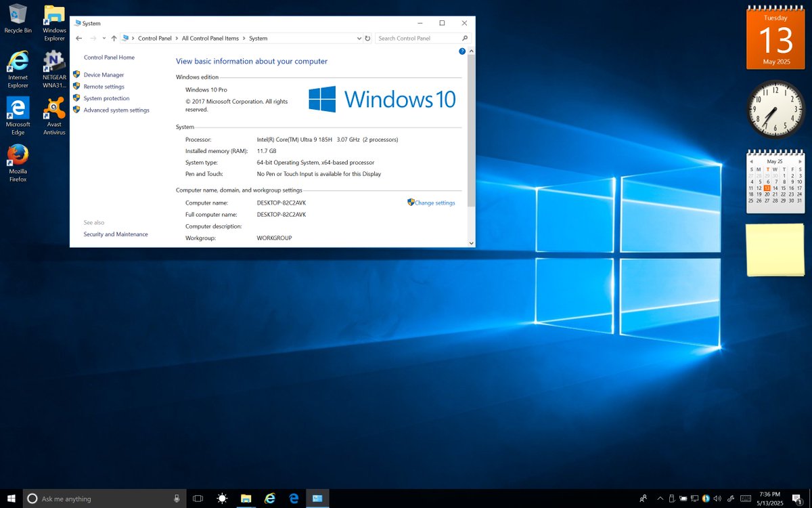Go back using the back arrow
Screen dimensions: 812x508
[79, 39]
